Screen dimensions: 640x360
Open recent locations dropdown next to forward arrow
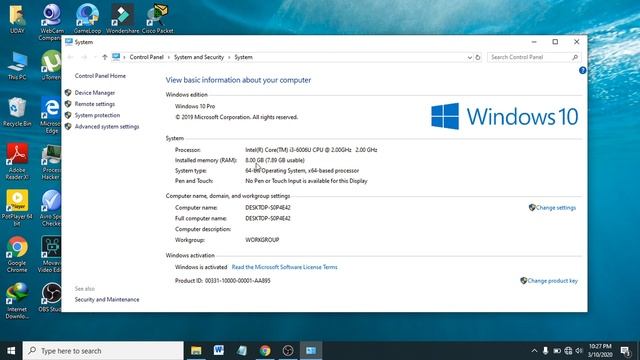pos(95,57)
